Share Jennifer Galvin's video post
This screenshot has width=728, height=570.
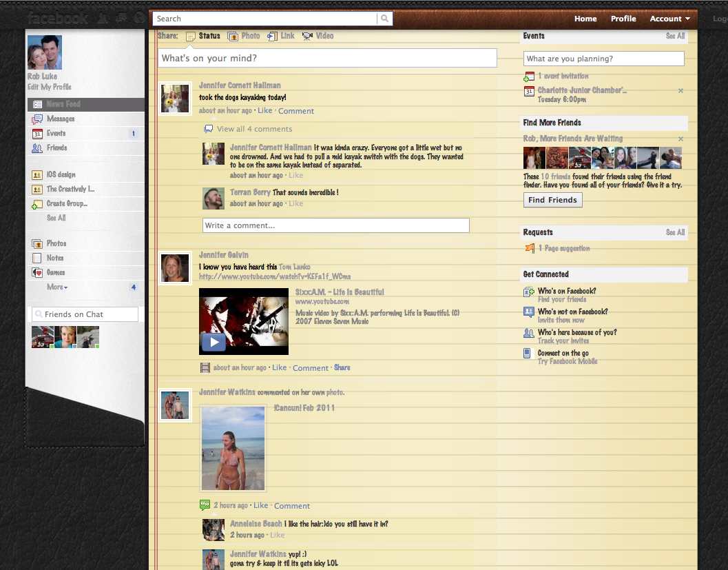pos(342,367)
